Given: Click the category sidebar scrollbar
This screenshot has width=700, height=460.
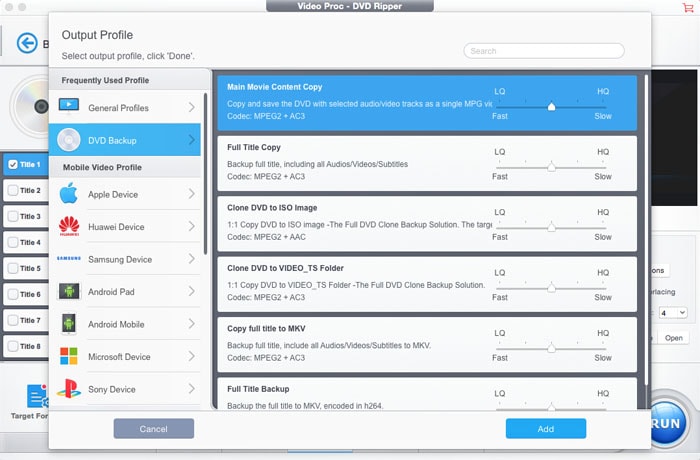Looking at the screenshot, I should (x=205, y=173).
